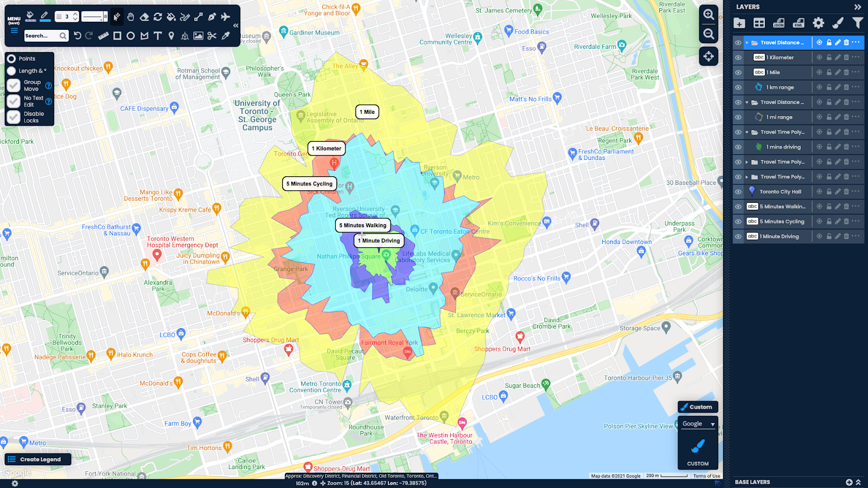Click the Create Legend button
This screenshot has height=488, width=868.
pyautogui.click(x=38, y=459)
